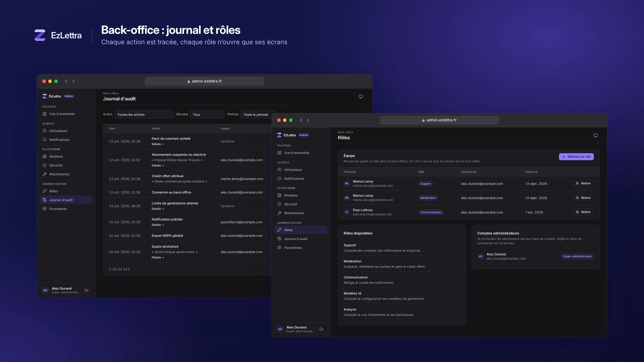The height and width of the screenshot is (362, 644).
Task: Open Utilisateurs in the Rôles window sidebar
Action: click(301, 170)
